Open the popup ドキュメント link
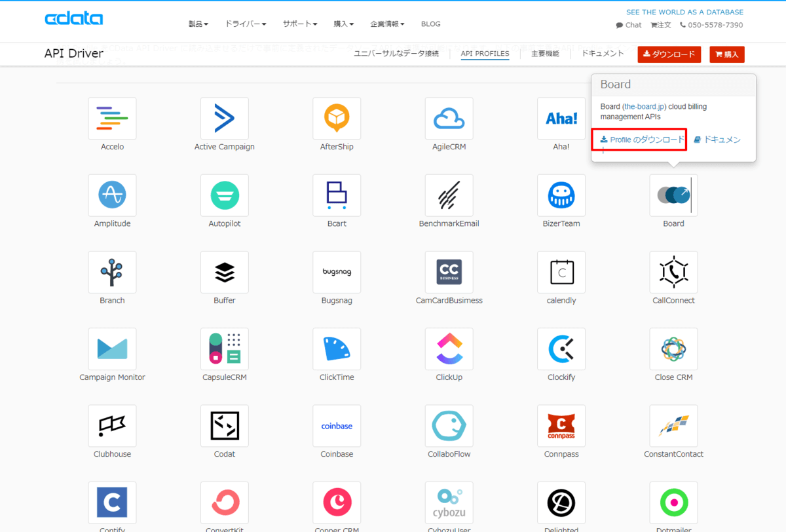Screen dimensions: 786x532 point(717,140)
